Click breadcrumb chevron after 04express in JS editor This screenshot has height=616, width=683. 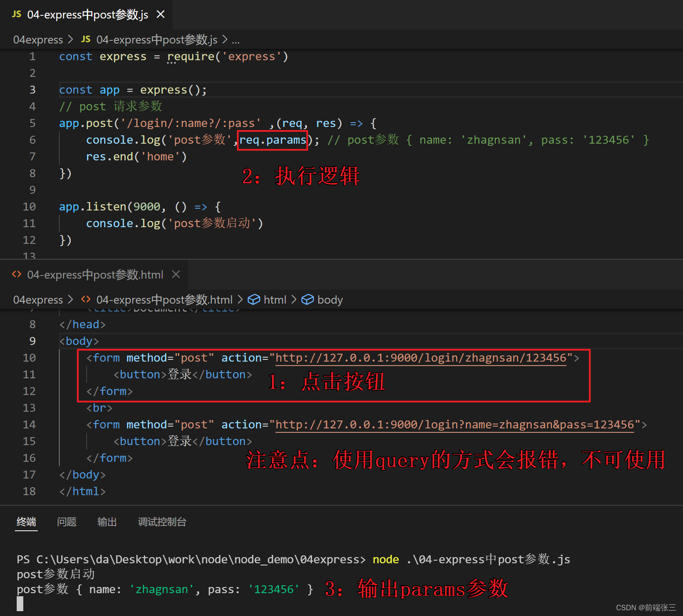coord(70,40)
